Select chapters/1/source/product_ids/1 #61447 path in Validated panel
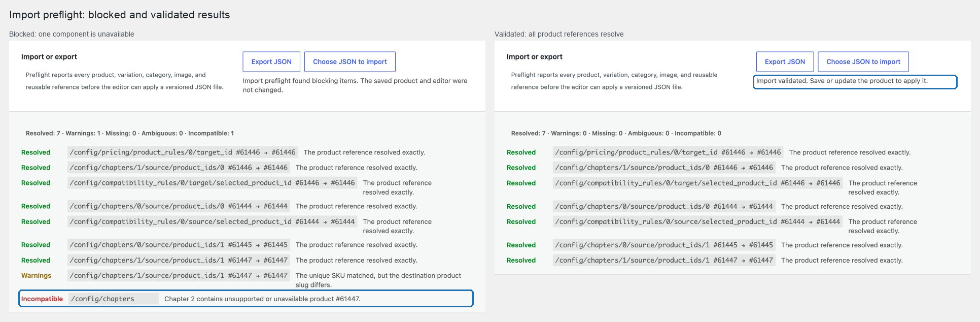This screenshot has width=980, height=322. point(664,260)
